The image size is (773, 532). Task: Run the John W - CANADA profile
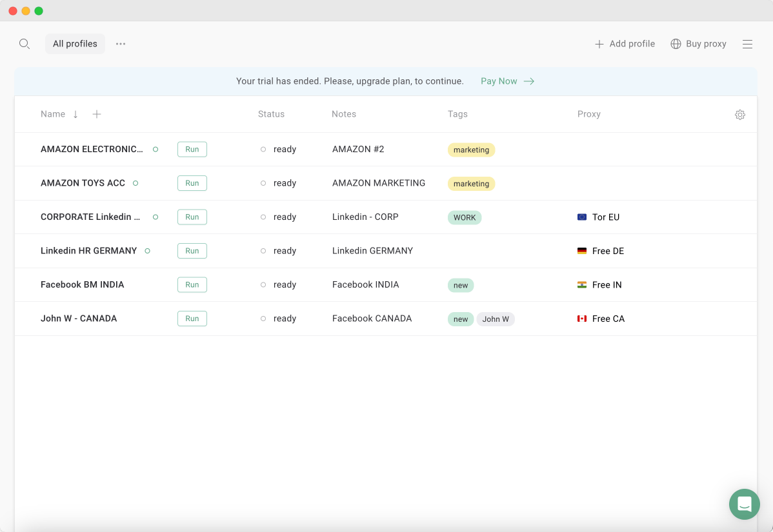tap(192, 319)
